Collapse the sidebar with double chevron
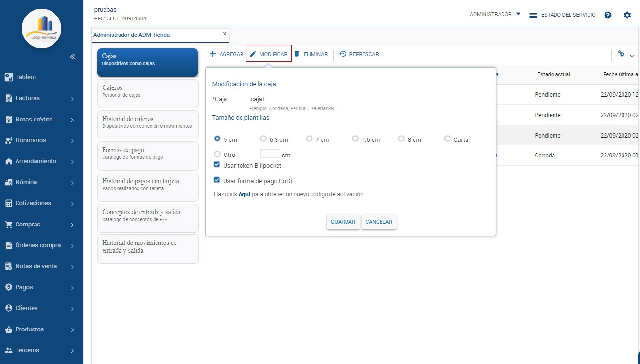640x364 pixels. point(73,57)
